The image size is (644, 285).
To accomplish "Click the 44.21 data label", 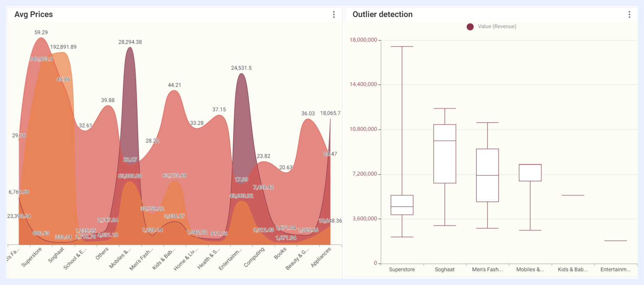I will point(174,85).
